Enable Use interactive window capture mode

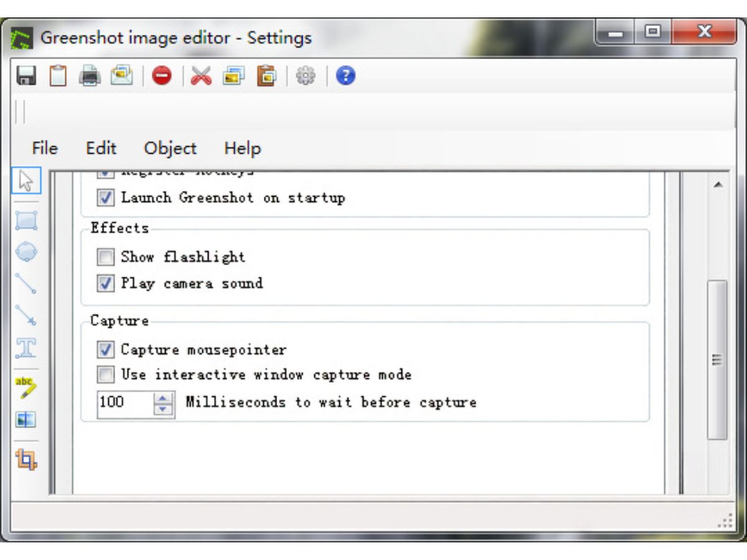click(106, 375)
